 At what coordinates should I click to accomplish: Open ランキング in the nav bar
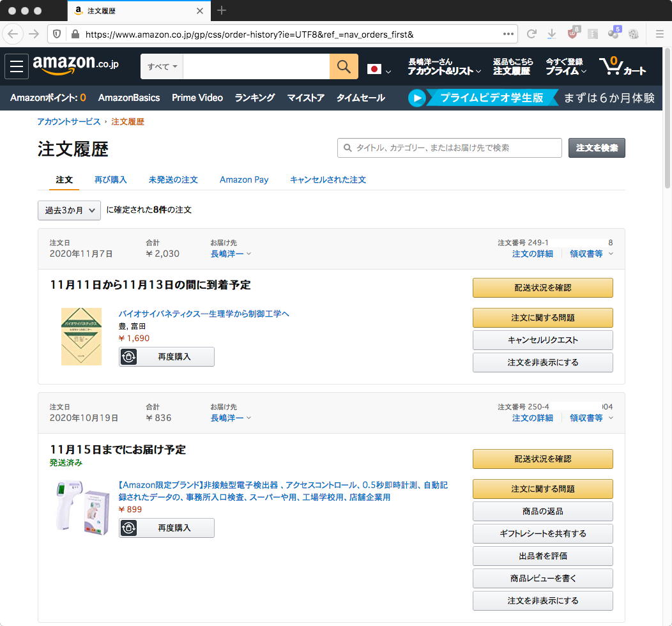tap(255, 98)
